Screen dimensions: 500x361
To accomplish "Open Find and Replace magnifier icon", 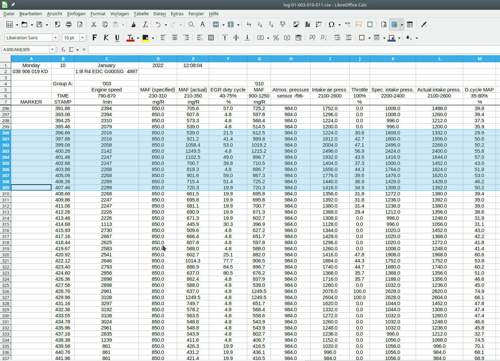I will (x=191, y=24).
